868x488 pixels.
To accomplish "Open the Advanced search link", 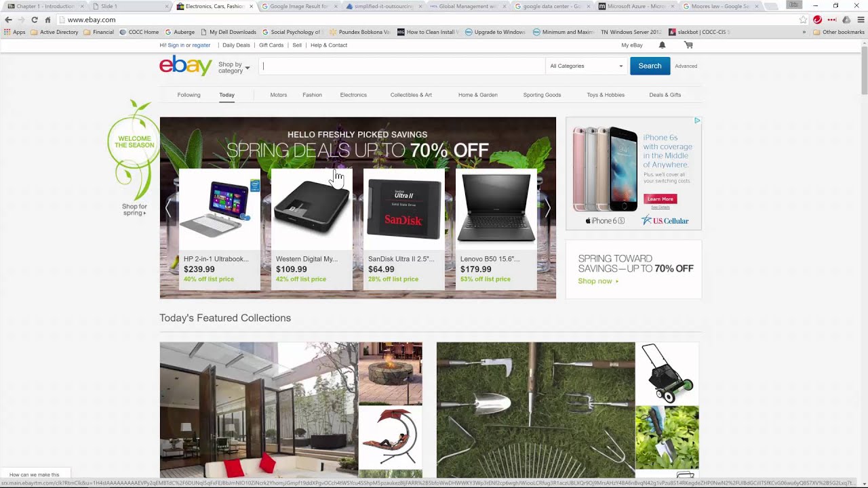I will pos(686,66).
